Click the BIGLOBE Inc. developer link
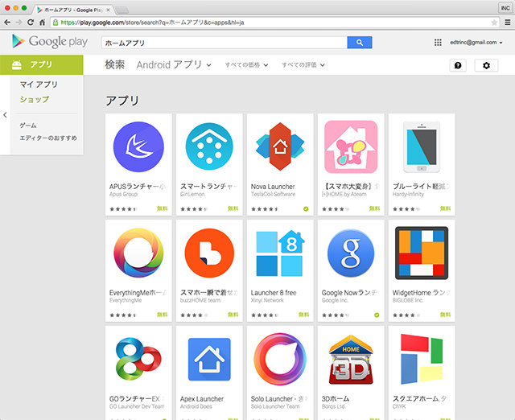This screenshot has width=515, height=420. 408,300
